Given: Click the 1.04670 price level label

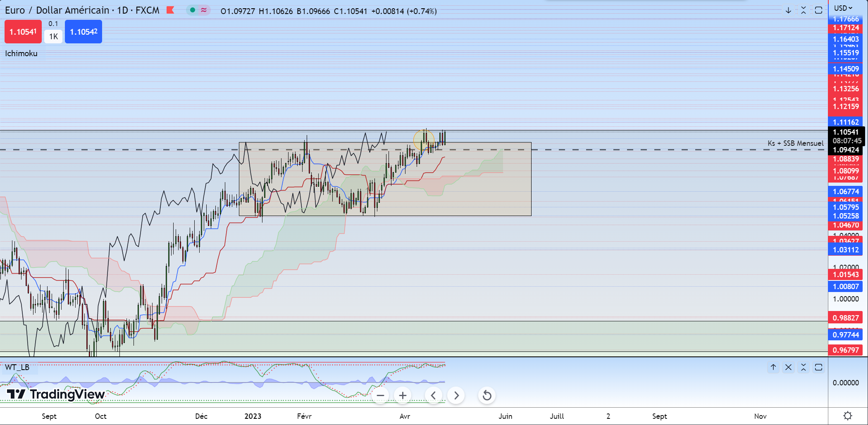Looking at the screenshot, I should [846, 225].
